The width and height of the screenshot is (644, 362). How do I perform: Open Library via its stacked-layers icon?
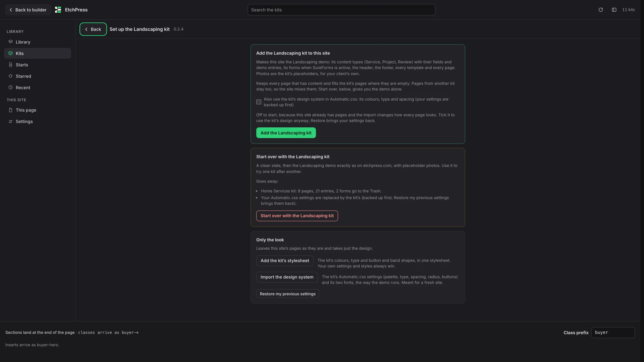click(x=10, y=42)
